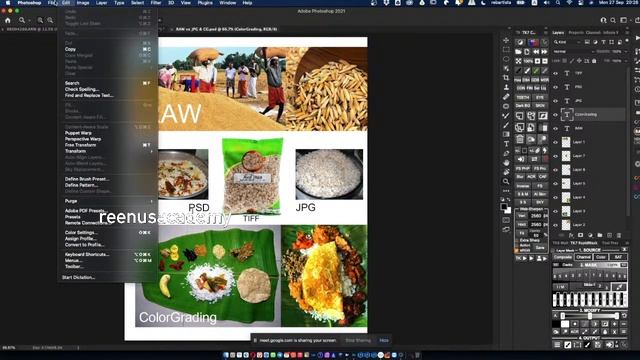
Task: Add a layer mask from Layers panel footer
Action: [580, 236]
